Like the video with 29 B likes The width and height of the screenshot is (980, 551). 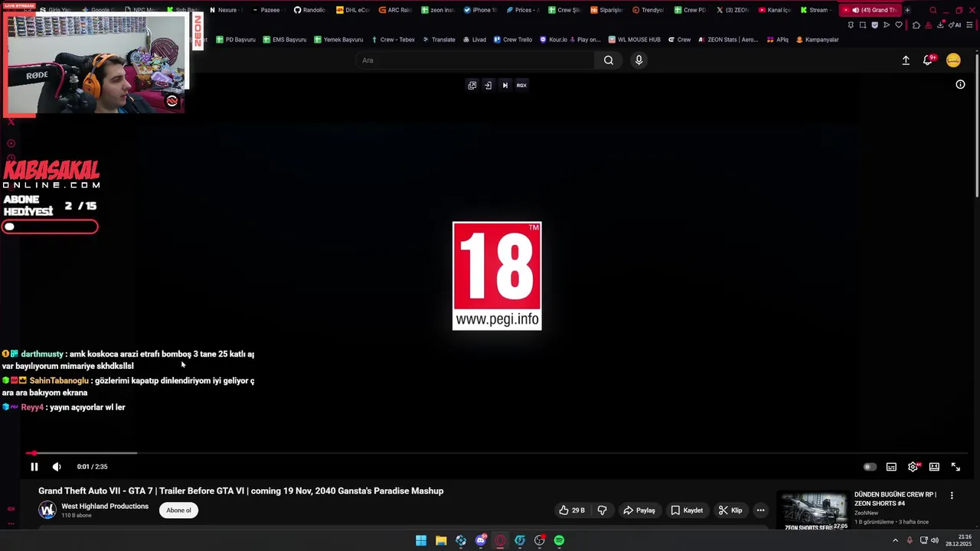pyautogui.click(x=572, y=510)
